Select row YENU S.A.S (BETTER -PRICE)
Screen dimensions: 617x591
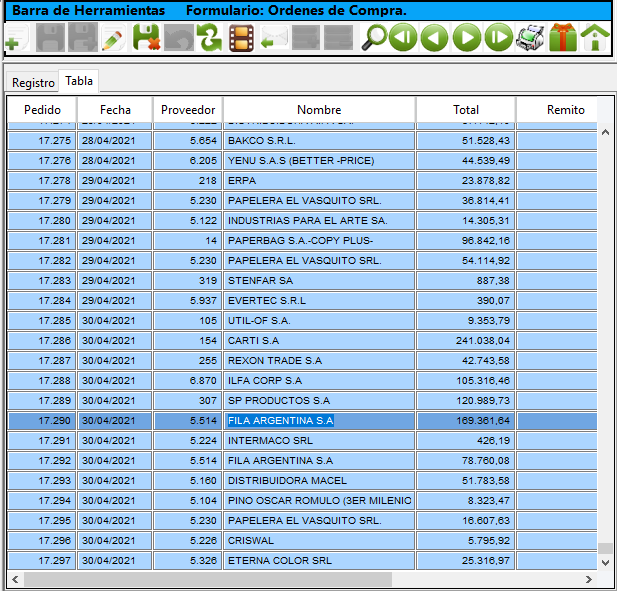click(x=302, y=161)
